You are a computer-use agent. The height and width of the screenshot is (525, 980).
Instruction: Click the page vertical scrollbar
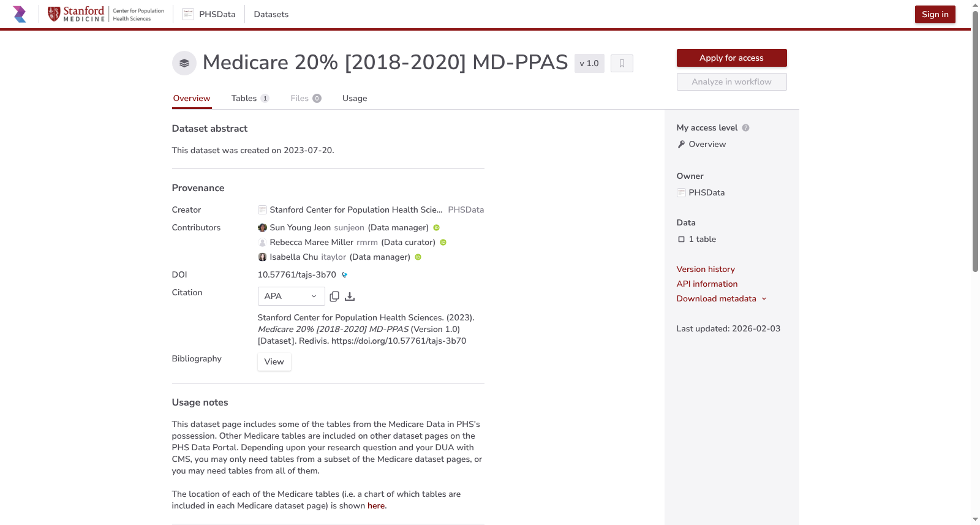point(975,141)
